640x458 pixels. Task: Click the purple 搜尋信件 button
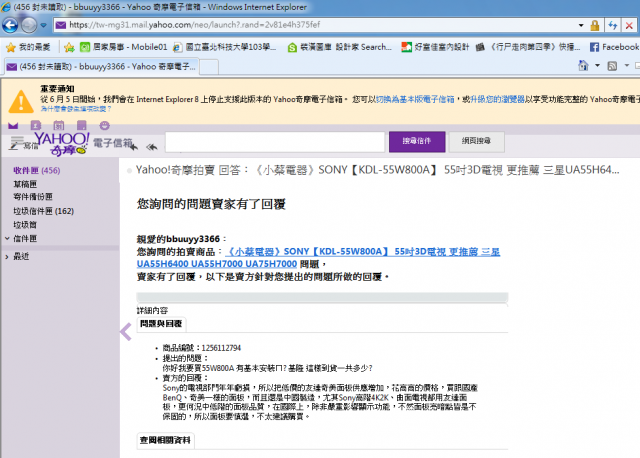pos(417,142)
